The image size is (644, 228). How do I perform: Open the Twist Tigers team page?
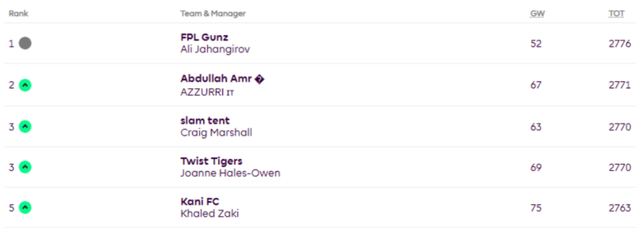tap(211, 161)
